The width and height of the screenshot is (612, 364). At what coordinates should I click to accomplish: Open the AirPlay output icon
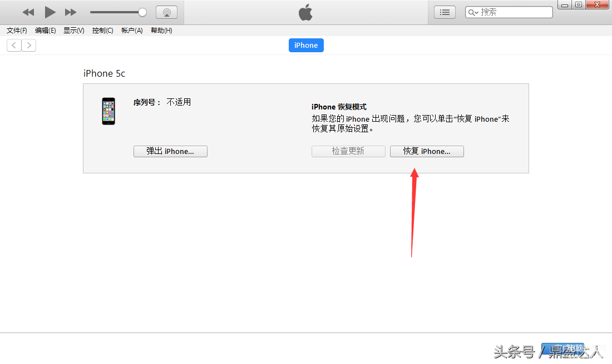click(167, 12)
